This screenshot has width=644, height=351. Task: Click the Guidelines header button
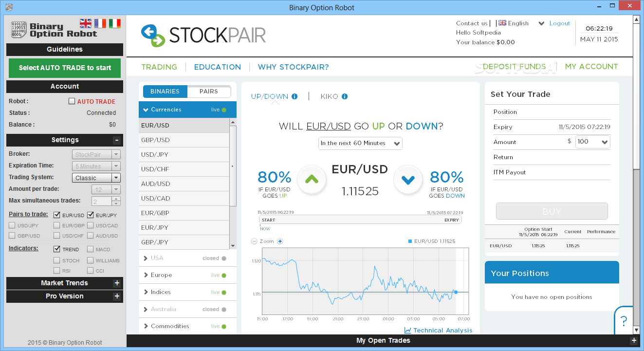[65, 49]
